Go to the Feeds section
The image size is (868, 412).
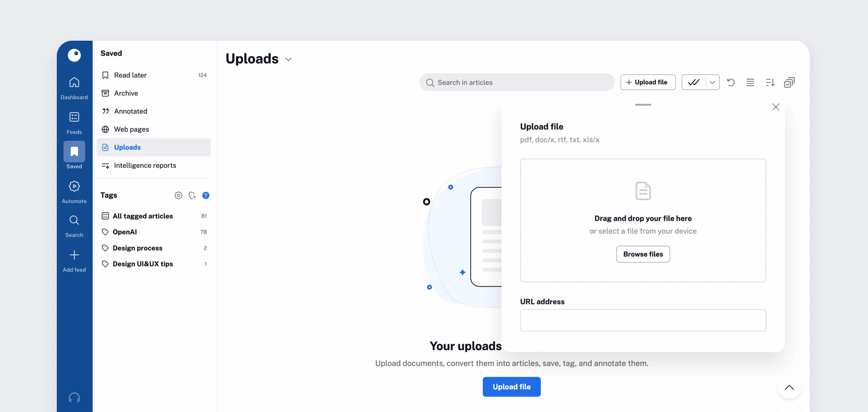[74, 122]
